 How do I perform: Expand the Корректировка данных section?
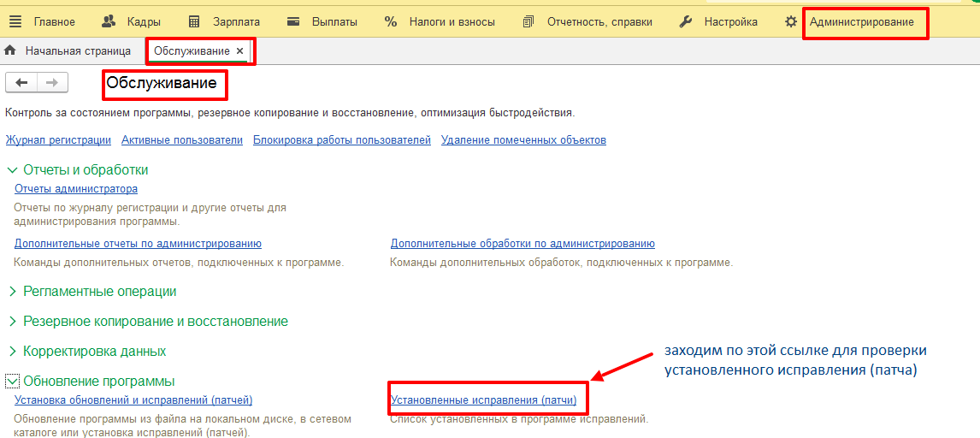(12, 352)
